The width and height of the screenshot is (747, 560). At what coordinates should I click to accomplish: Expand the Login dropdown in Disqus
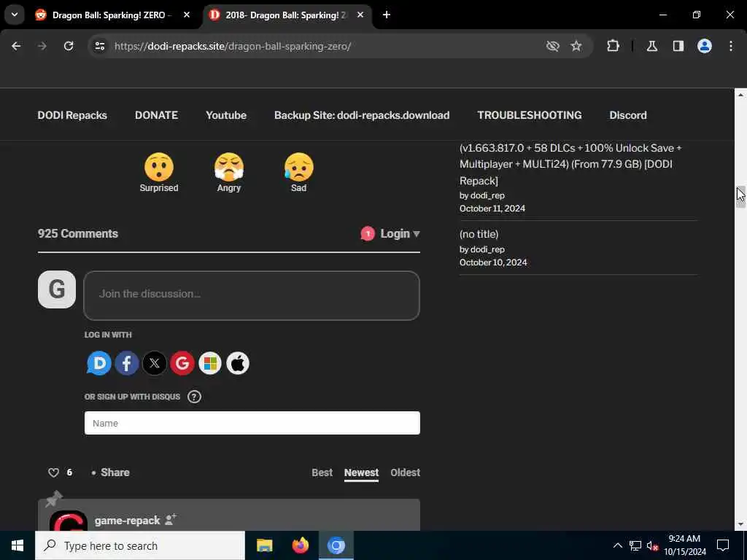point(400,234)
